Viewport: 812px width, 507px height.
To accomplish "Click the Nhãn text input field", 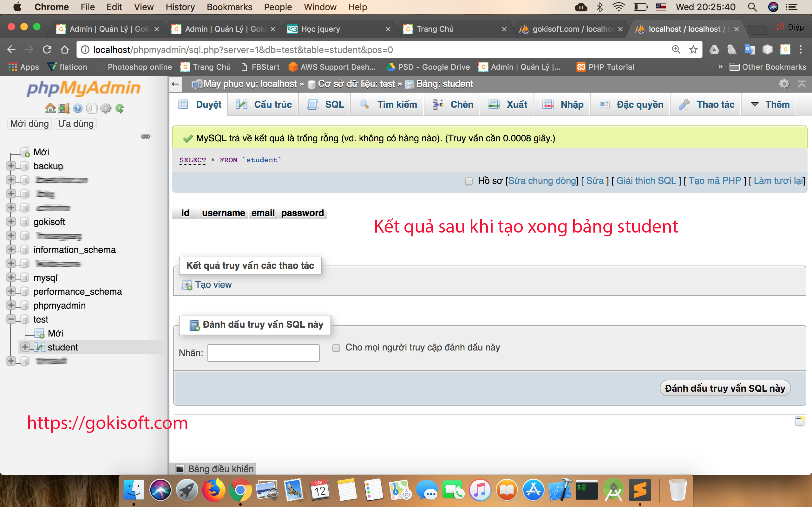I will click(x=263, y=353).
